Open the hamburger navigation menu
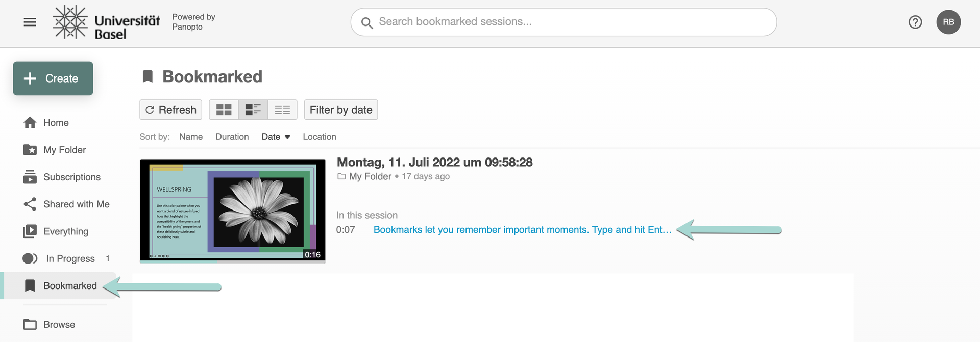This screenshot has width=980, height=342. pyautogui.click(x=30, y=22)
